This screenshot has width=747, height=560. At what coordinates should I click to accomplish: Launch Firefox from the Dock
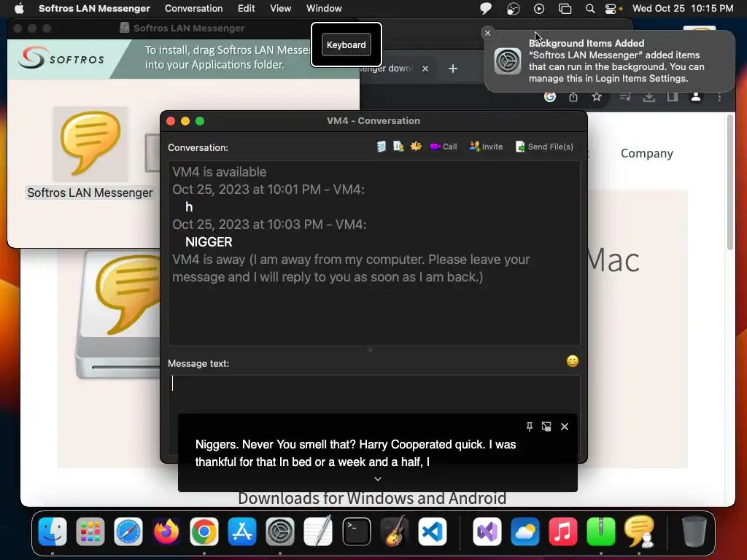click(166, 532)
